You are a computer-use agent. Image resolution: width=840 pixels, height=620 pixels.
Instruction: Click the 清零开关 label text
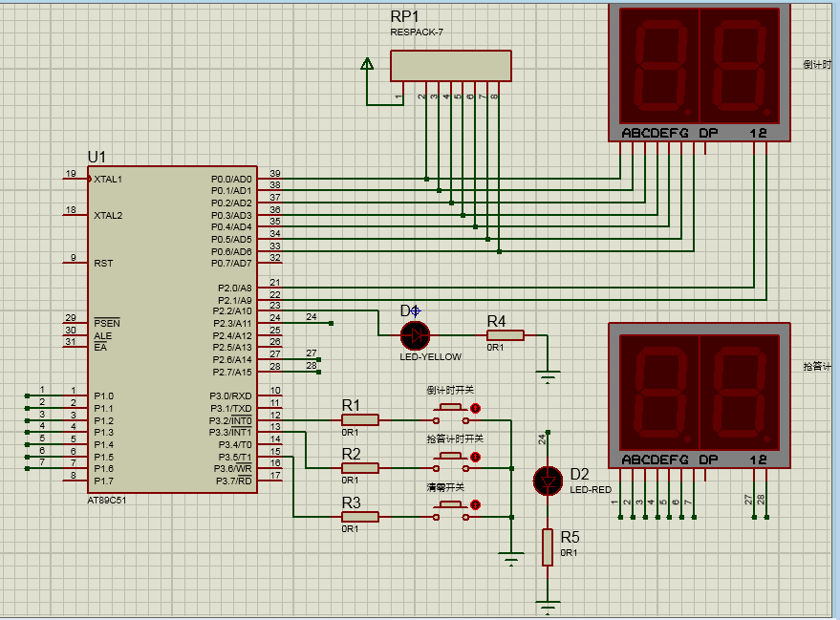(x=445, y=487)
